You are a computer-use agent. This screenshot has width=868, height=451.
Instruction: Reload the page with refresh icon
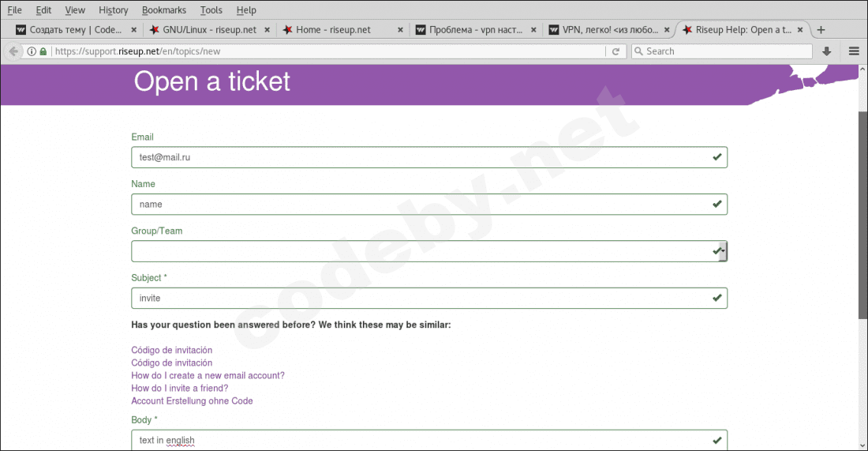[615, 51]
